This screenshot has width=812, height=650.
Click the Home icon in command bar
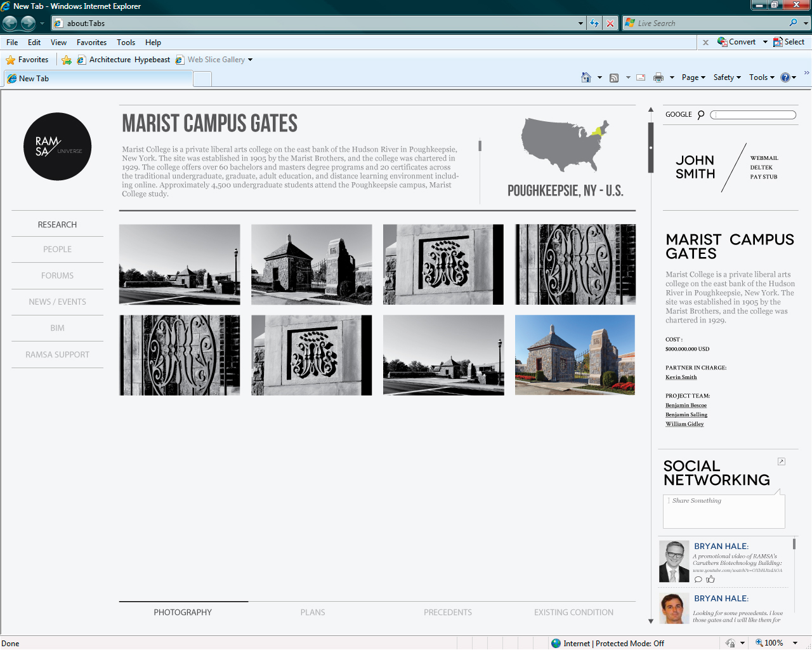click(586, 77)
